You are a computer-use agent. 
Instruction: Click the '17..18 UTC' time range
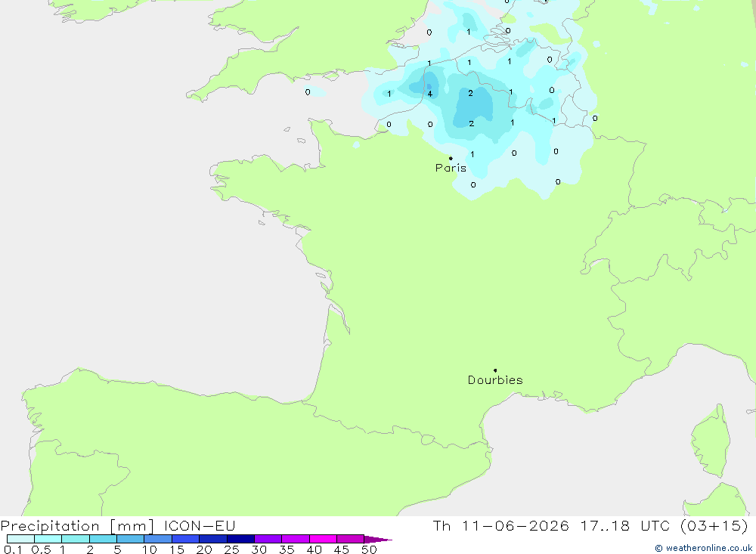click(x=625, y=525)
